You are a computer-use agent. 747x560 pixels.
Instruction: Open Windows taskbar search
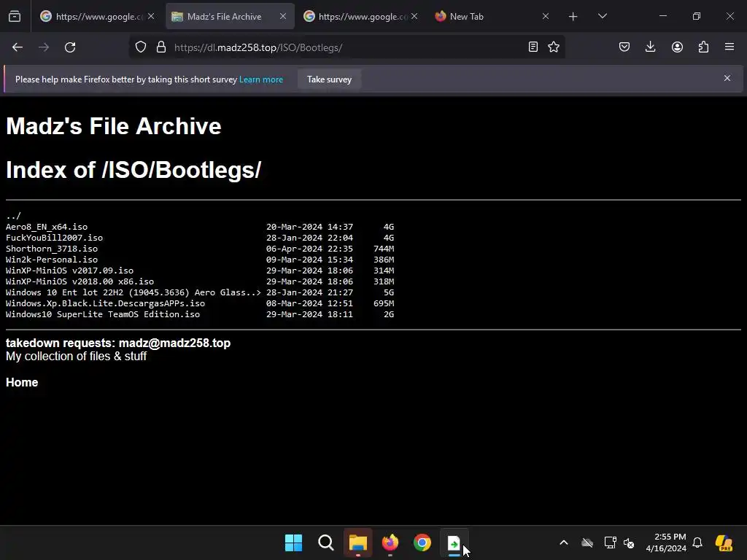click(x=326, y=542)
